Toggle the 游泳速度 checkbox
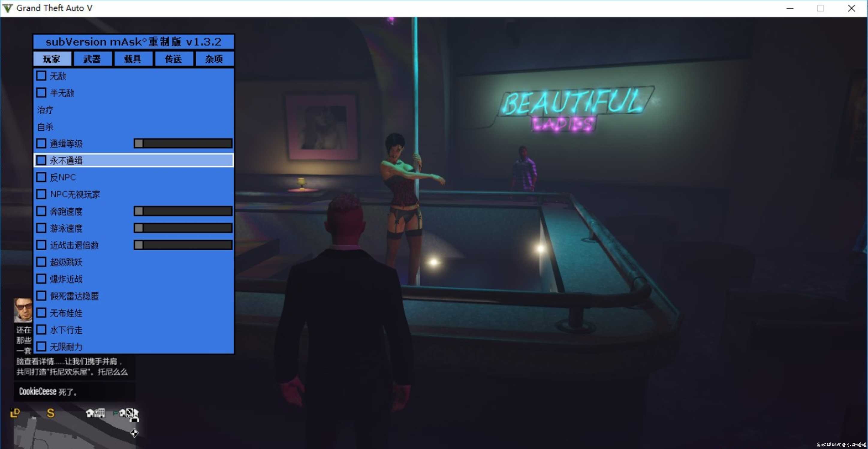Viewport: 868px width, 449px height. (41, 228)
